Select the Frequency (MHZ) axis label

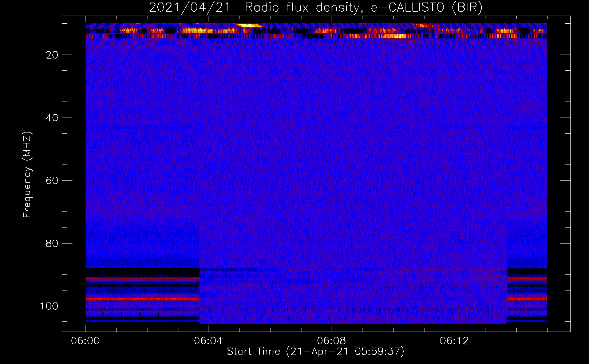[x=27, y=175]
